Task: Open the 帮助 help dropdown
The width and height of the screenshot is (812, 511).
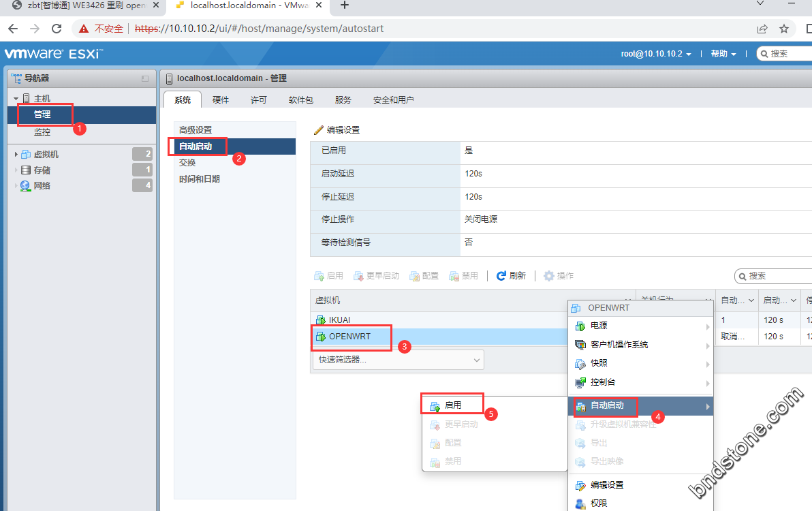Action: click(x=723, y=54)
